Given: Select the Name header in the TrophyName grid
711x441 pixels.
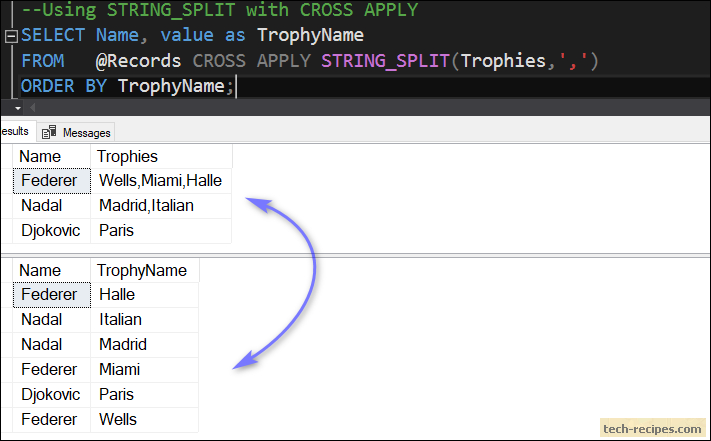Looking at the screenshot, I should (x=51, y=271).
